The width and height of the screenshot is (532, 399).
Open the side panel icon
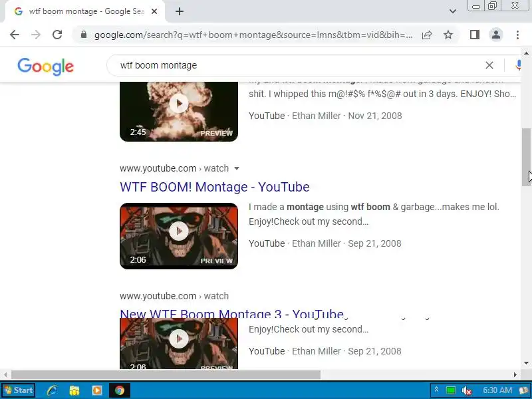tap(475, 35)
